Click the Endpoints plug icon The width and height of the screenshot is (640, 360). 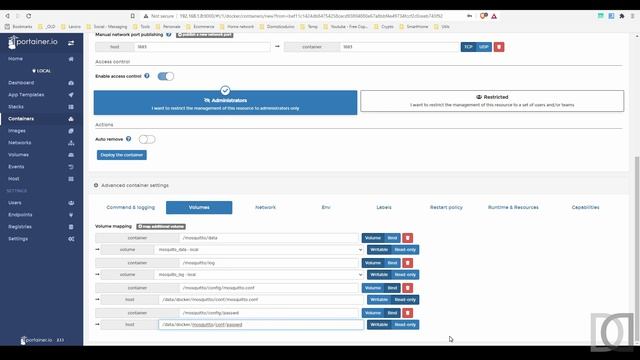[71, 215]
